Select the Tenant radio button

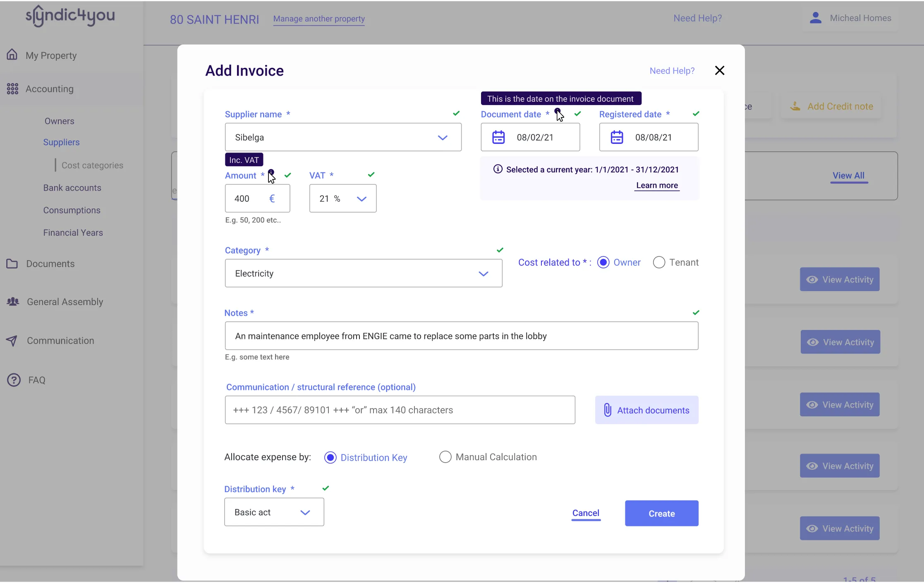tap(658, 262)
